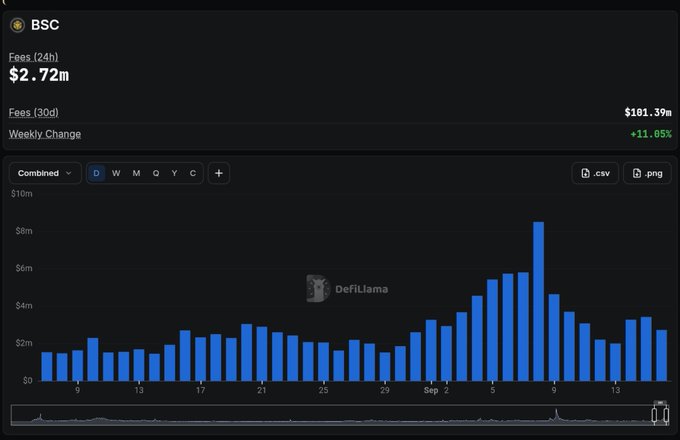
Task: Click the plus button to add a metric
Action: (x=219, y=173)
